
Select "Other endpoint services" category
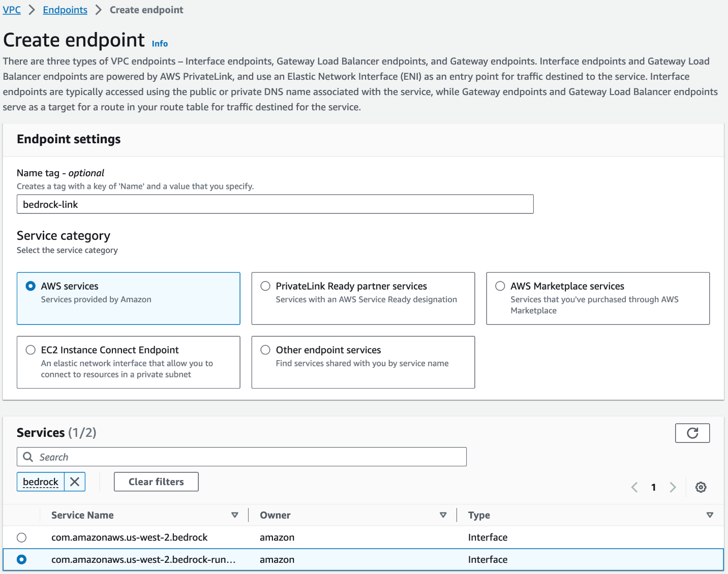(265, 349)
